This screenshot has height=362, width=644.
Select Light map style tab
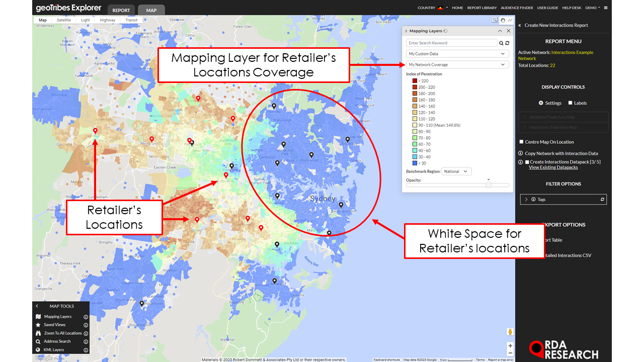coord(86,20)
